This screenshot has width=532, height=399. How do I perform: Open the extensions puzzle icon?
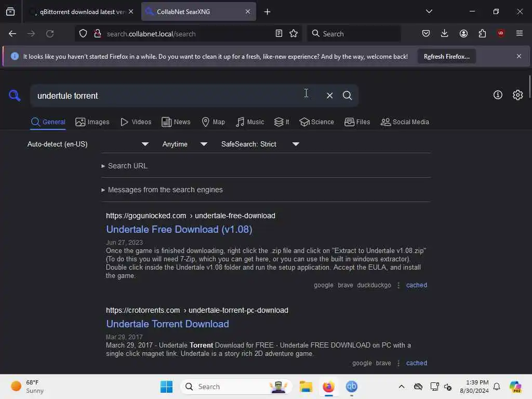(x=482, y=34)
